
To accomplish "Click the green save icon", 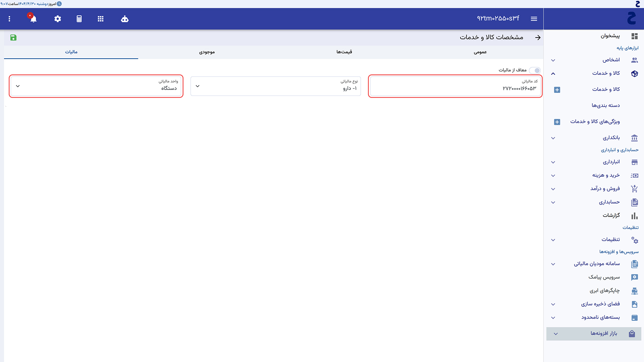I will 13,38.
